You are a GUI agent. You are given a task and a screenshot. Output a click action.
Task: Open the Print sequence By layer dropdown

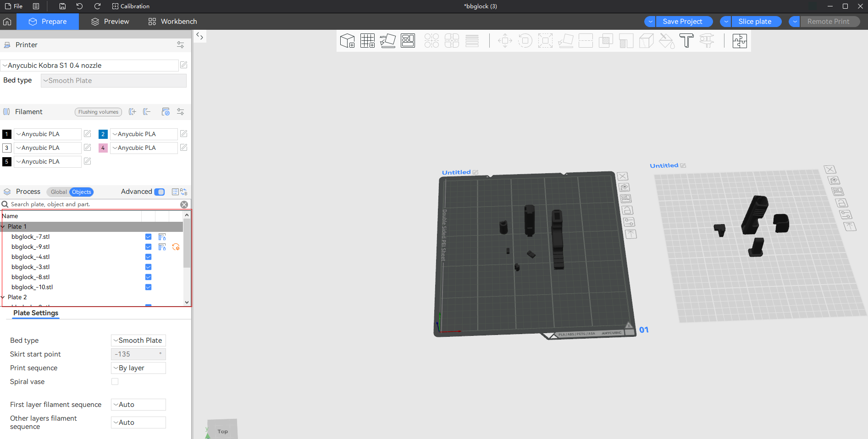(138, 368)
